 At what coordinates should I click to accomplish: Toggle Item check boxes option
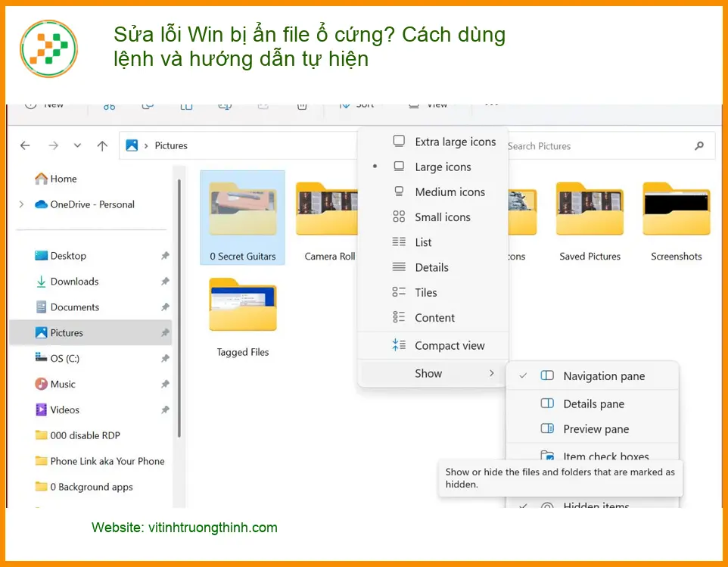point(593,455)
